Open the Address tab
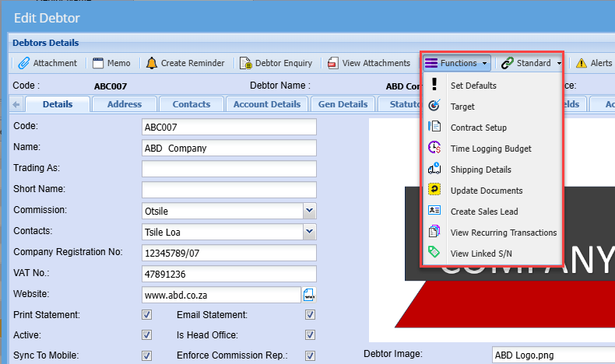Image resolution: width=615 pixels, height=364 pixels. (125, 104)
